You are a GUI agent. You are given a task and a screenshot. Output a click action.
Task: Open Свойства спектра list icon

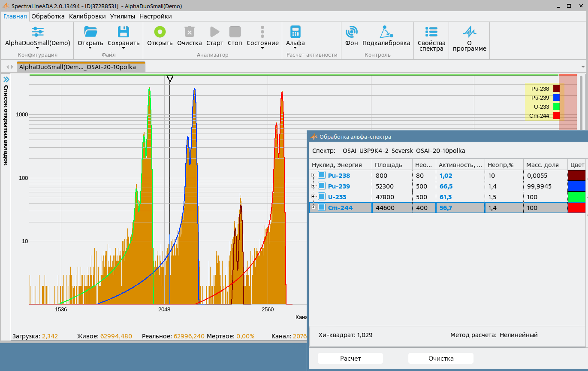coord(431,32)
